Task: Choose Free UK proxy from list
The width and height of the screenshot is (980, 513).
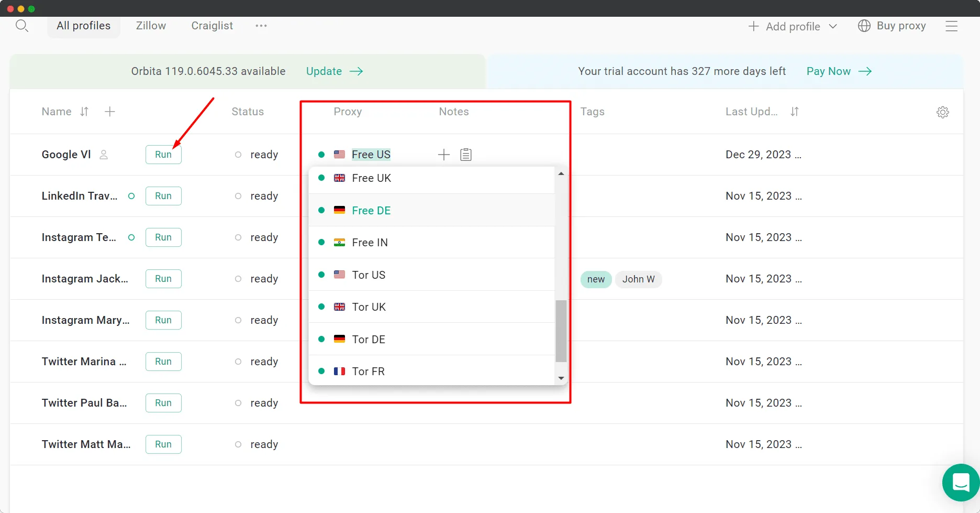Action: 431,178
